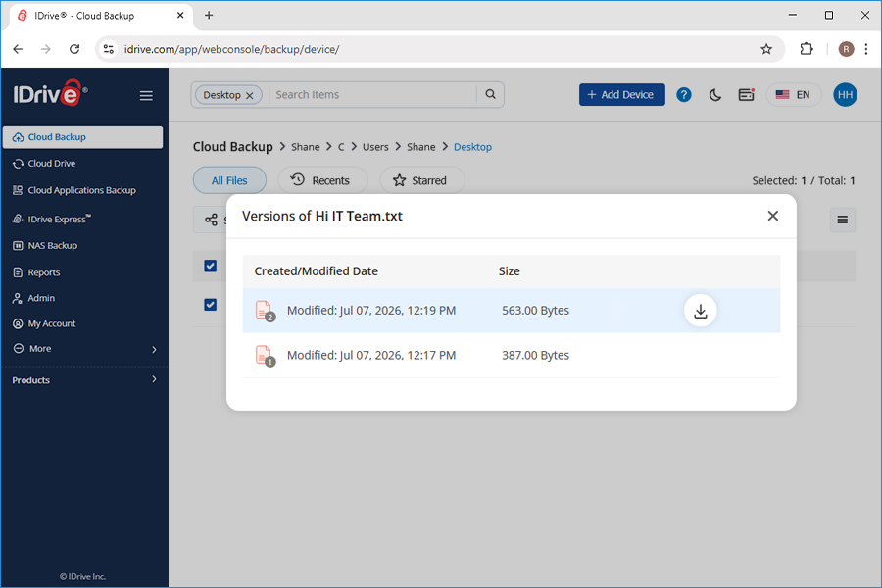Click the address bar URL
Image resolution: width=882 pixels, height=588 pixels.
[231, 50]
